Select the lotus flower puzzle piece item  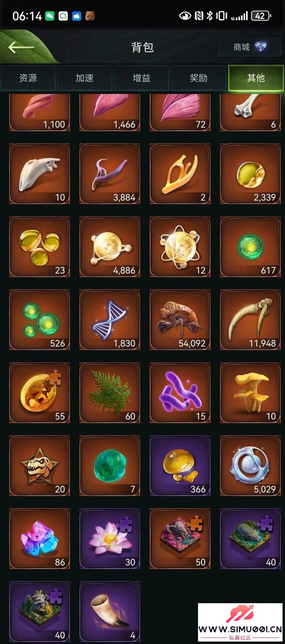point(110,539)
